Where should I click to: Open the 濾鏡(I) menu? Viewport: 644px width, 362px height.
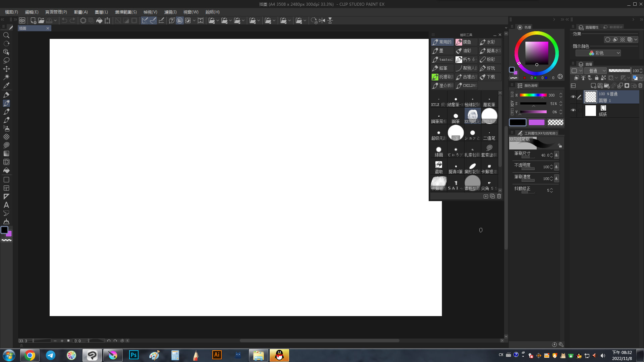170,12
